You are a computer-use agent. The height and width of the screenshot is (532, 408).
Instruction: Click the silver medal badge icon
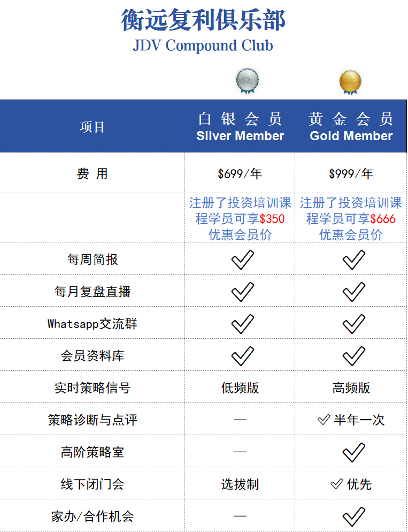pyautogui.click(x=247, y=81)
